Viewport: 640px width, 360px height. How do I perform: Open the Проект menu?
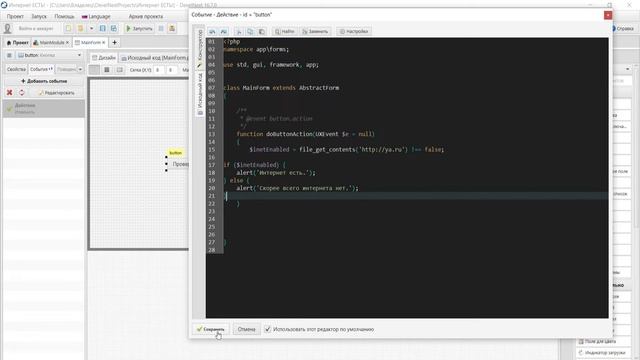15,16
